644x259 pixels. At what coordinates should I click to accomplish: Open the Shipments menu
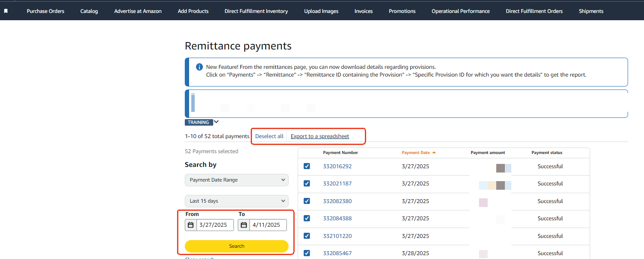tap(591, 11)
